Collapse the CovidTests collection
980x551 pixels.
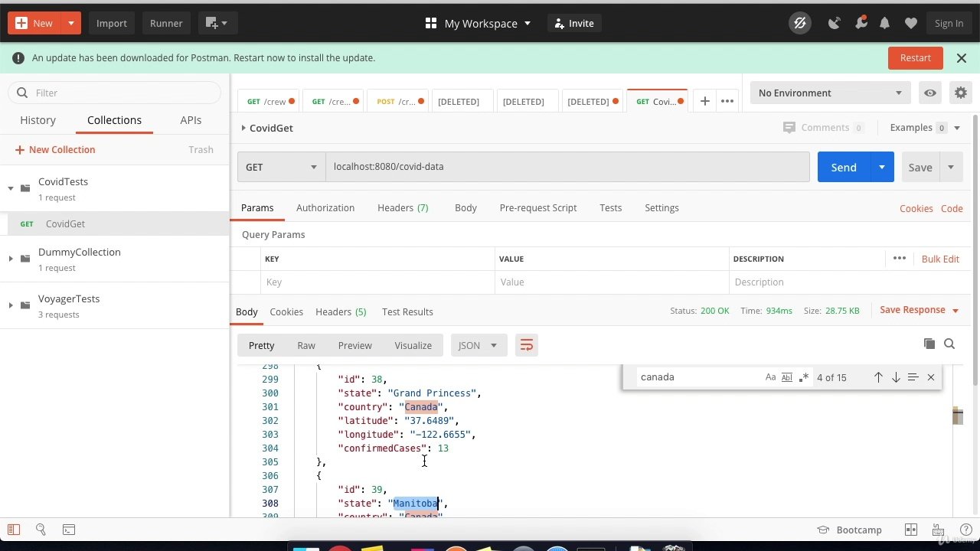[x=11, y=188]
